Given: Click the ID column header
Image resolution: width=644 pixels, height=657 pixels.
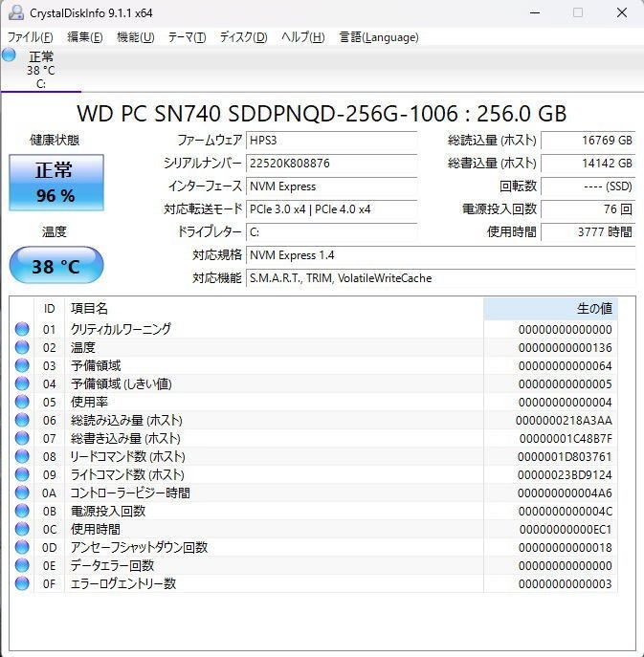Looking at the screenshot, I should [x=49, y=309].
